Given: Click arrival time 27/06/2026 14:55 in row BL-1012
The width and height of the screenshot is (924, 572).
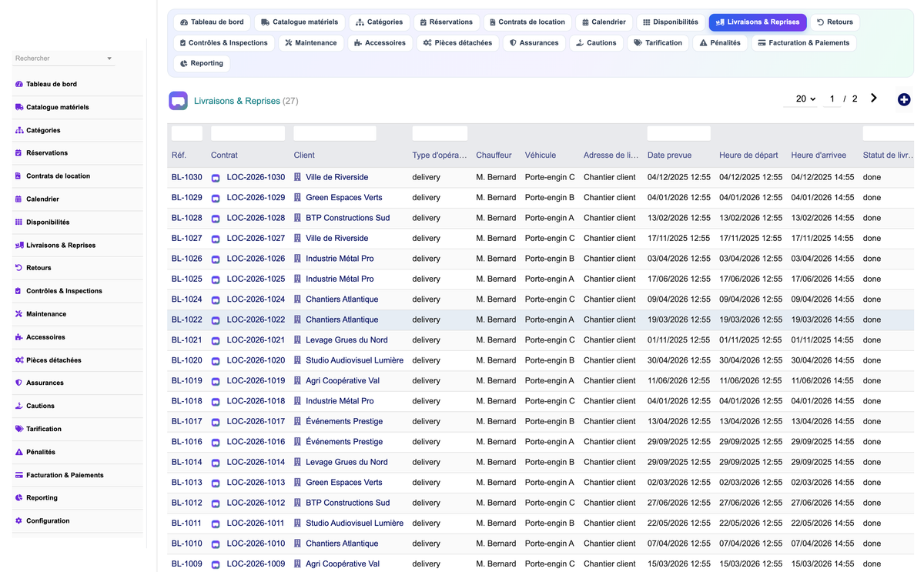Looking at the screenshot, I should [x=822, y=503].
